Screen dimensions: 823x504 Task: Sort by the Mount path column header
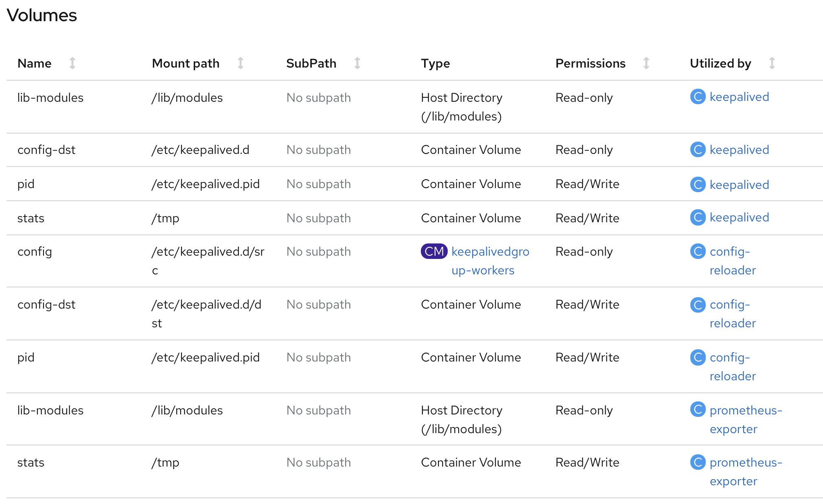click(x=186, y=64)
